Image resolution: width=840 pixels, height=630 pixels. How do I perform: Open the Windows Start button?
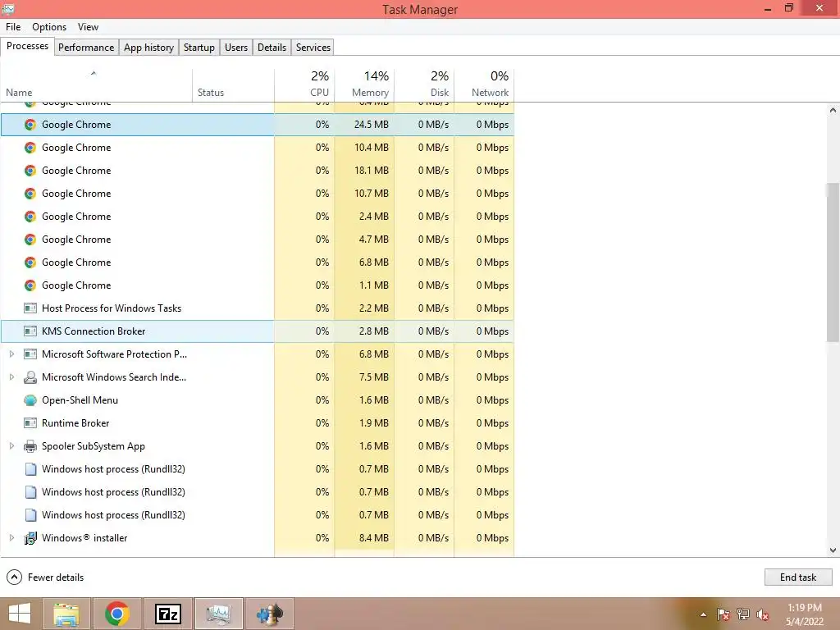[20, 614]
